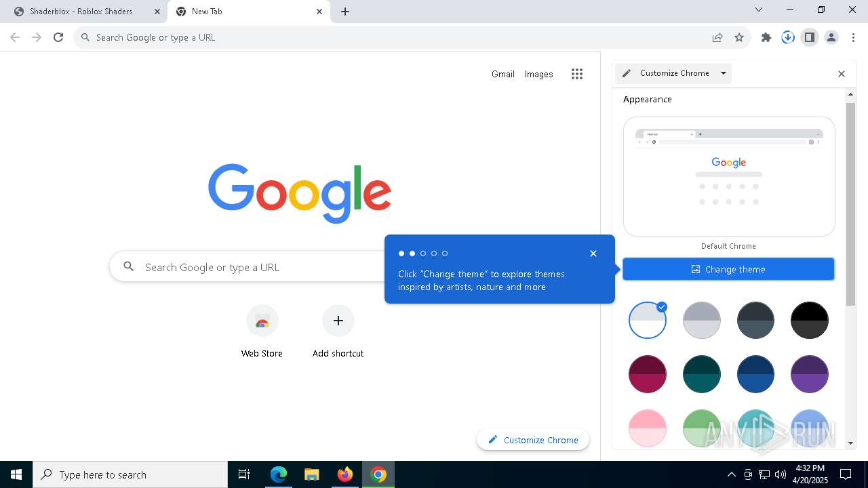
Task: Open Chrome's three-dot menu
Action: (853, 37)
